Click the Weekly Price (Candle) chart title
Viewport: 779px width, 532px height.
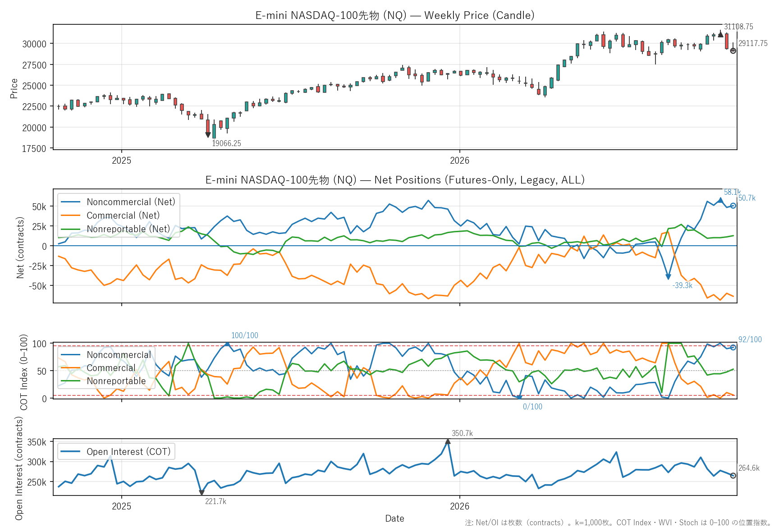[394, 15]
